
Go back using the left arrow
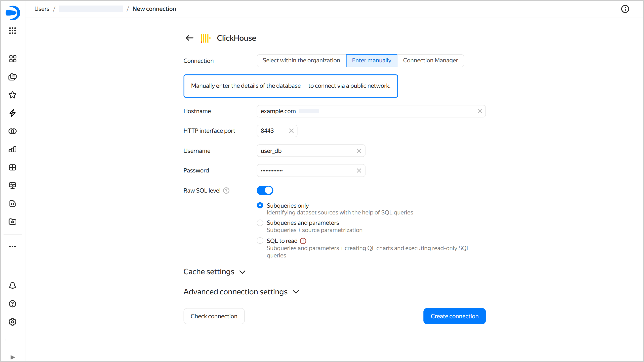[190, 38]
